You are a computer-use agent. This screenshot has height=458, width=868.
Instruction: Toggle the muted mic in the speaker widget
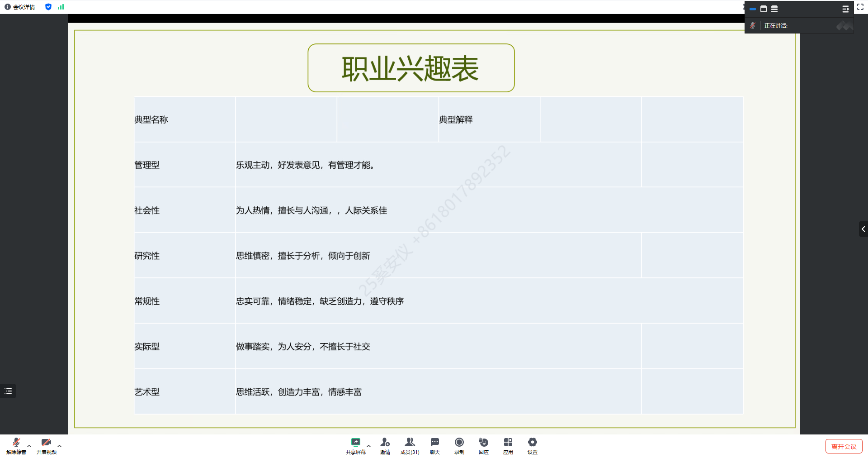coord(753,26)
